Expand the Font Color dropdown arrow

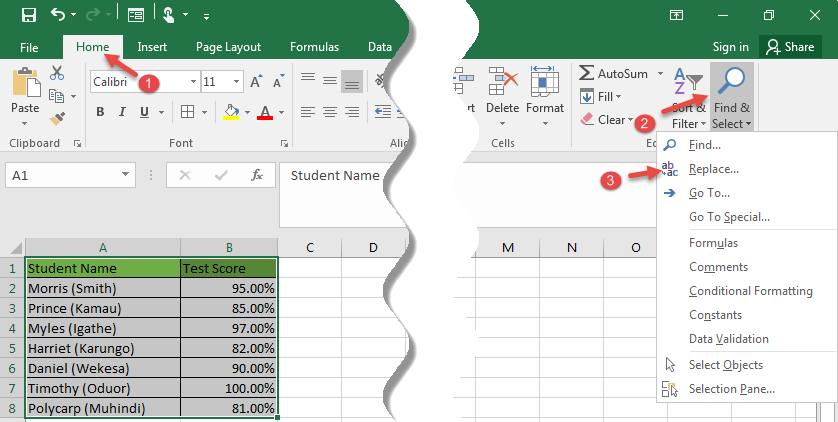click(282, 112)
